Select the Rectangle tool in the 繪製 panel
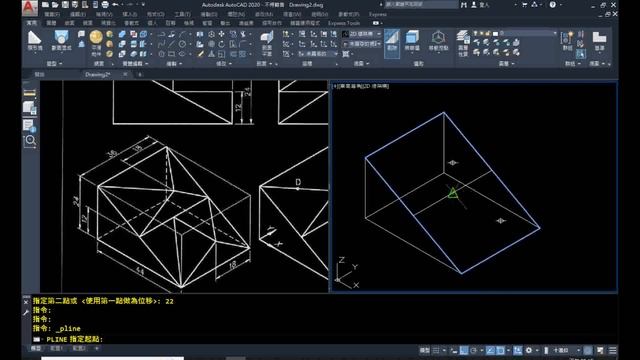The height and width of the screenshot is (360, 640). 171,53
